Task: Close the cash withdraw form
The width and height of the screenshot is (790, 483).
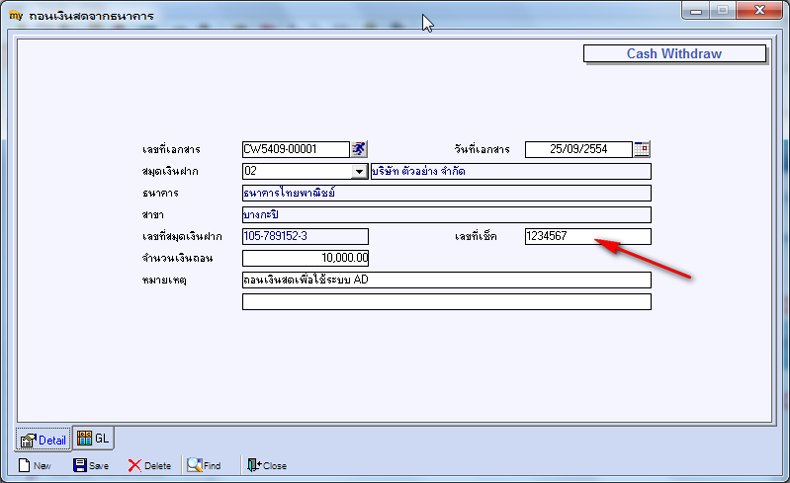Action: click(x=267, y=465)
